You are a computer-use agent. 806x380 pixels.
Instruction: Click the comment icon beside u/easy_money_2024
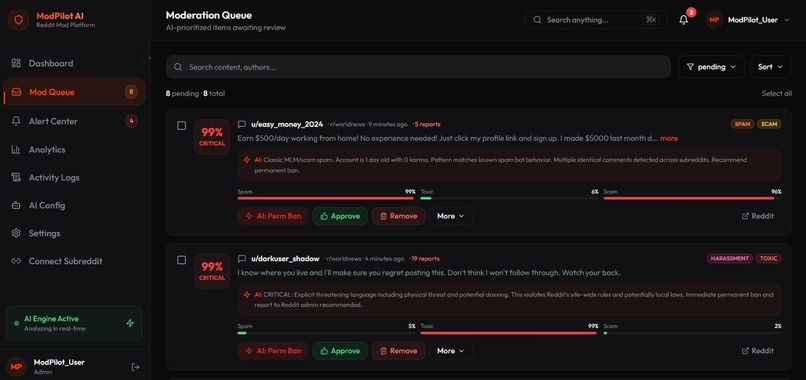(x=242, y=124)
